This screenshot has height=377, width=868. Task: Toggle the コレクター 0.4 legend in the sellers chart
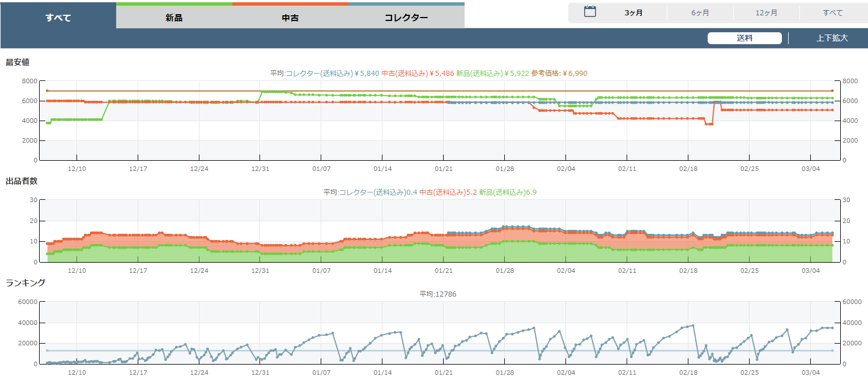pos(378,192)
